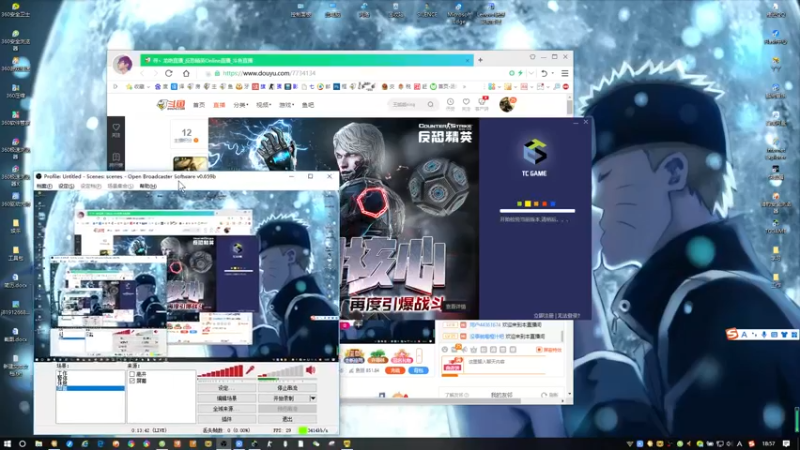Open the browser address bar dropdown chevron
Viewport: 800px width, 450px height.
(x=531, y=73)
